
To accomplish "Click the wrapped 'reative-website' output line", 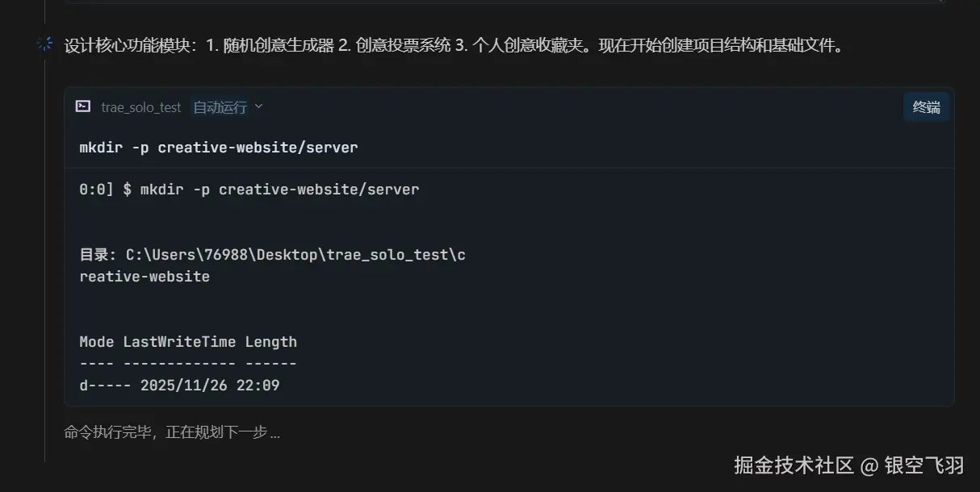I will (144, 277).
